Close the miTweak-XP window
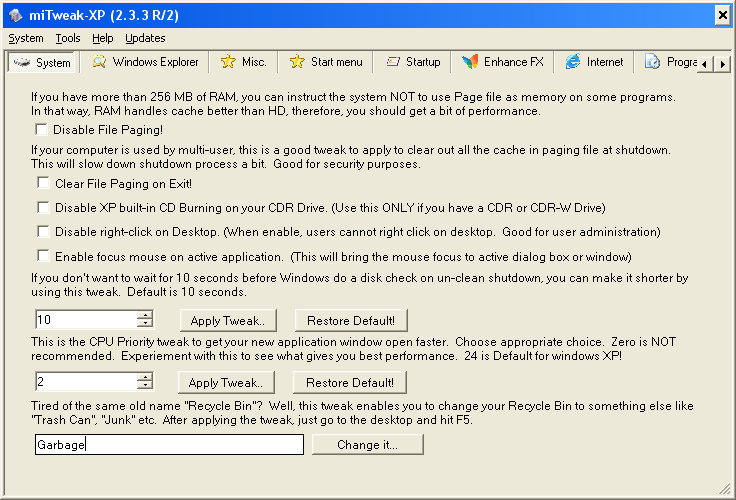 pos(722,15)
